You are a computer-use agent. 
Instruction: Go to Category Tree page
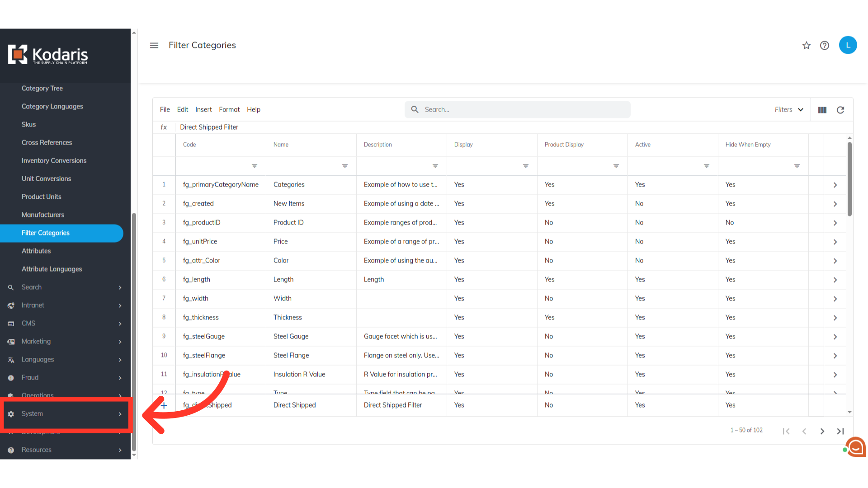tap(42, 89)
